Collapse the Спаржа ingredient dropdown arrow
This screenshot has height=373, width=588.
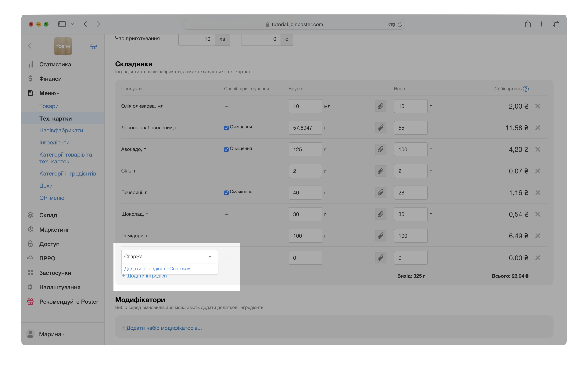tap(210, 256)
